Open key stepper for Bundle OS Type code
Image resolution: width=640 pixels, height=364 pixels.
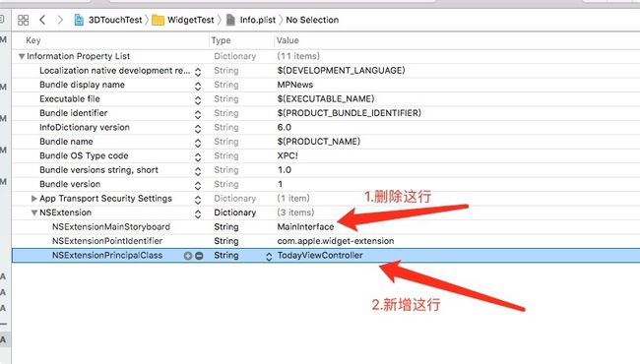pos(198,157)
